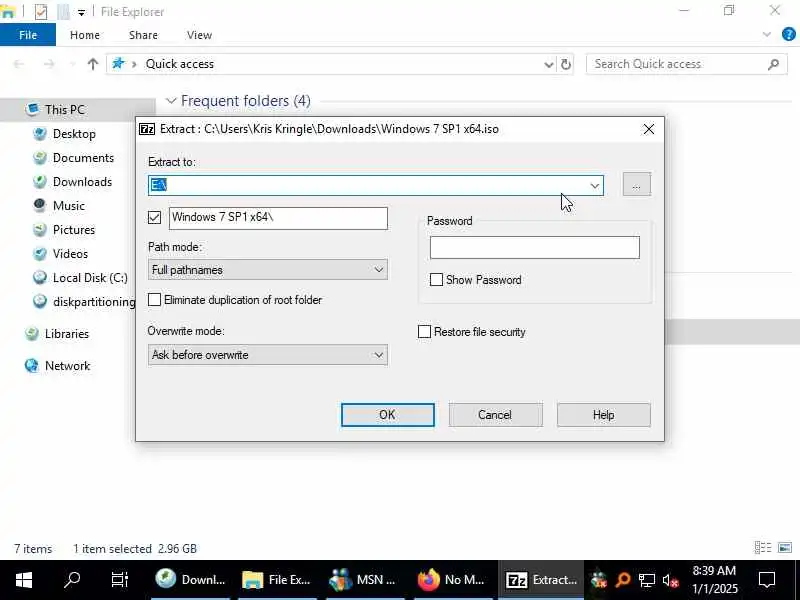Screen dimensions: 800x600
Task: Enable Restore file security checkbox
Action: tap(424, 332)
